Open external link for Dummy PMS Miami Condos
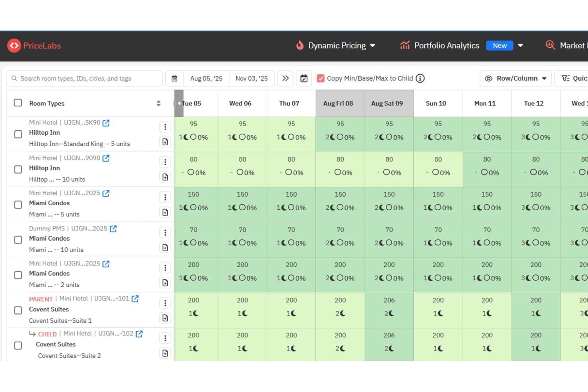The height and width of the screenshot is (392, 588). pos(113,229)
